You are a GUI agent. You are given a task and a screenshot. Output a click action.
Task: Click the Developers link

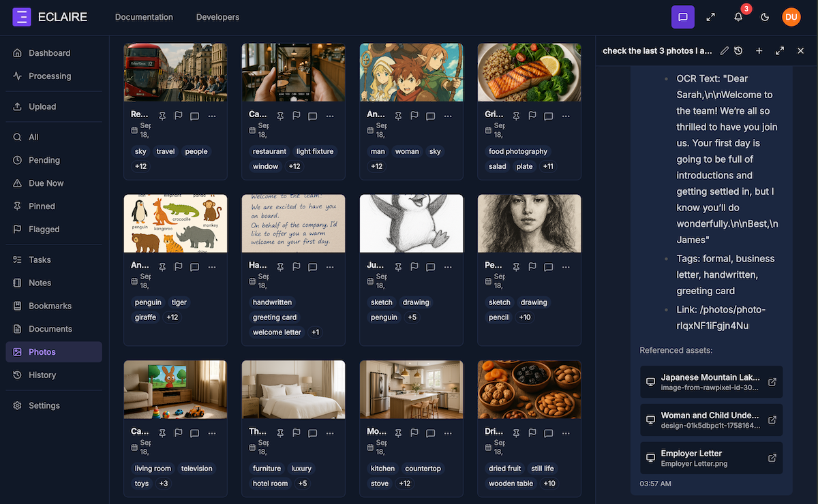[x=217, y=17]
